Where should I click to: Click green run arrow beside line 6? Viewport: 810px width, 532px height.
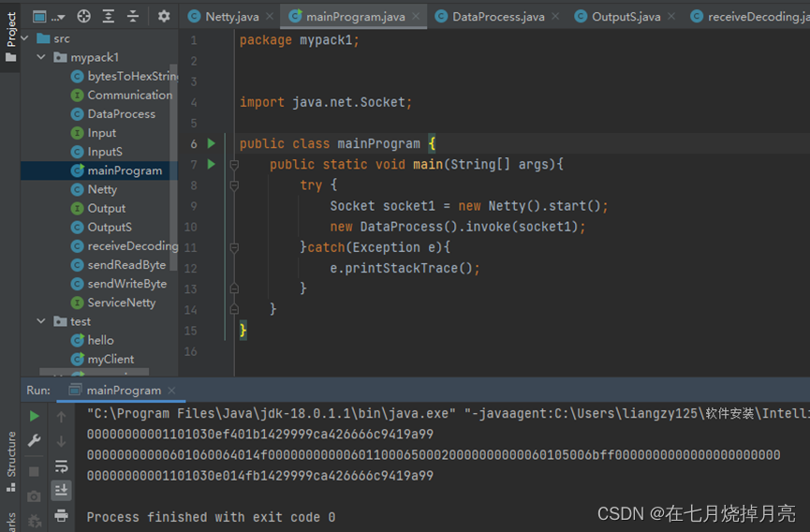212,143
